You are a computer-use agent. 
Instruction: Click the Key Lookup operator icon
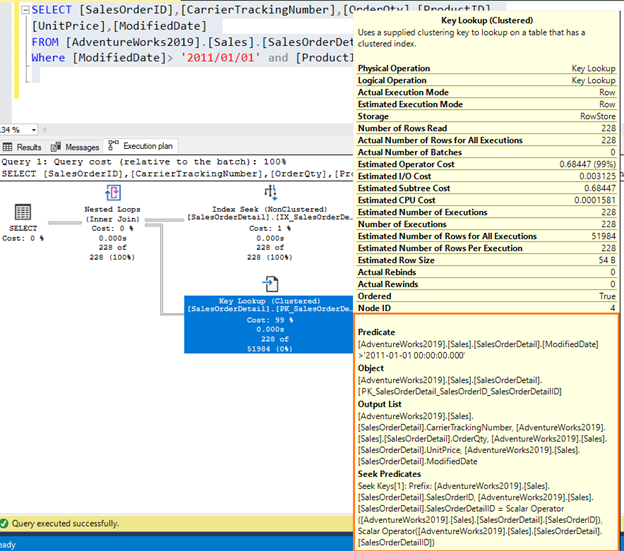click(x=271, y=284)
